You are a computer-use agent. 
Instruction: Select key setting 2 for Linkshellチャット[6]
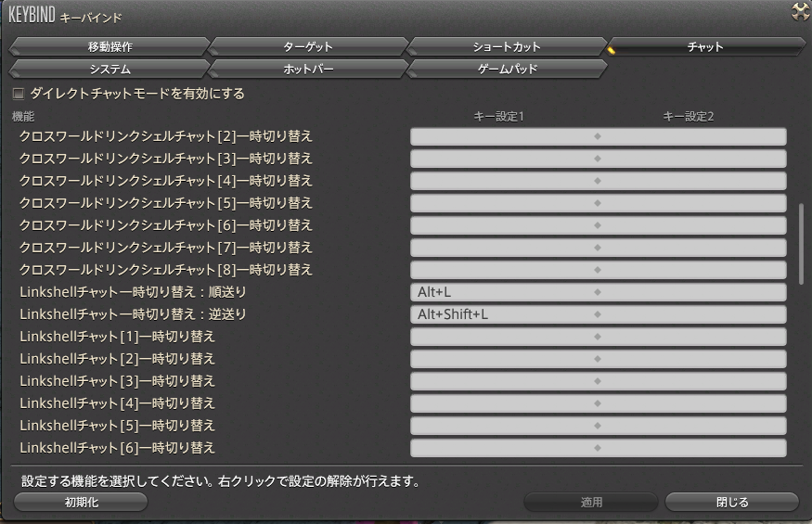pos(692,448)
